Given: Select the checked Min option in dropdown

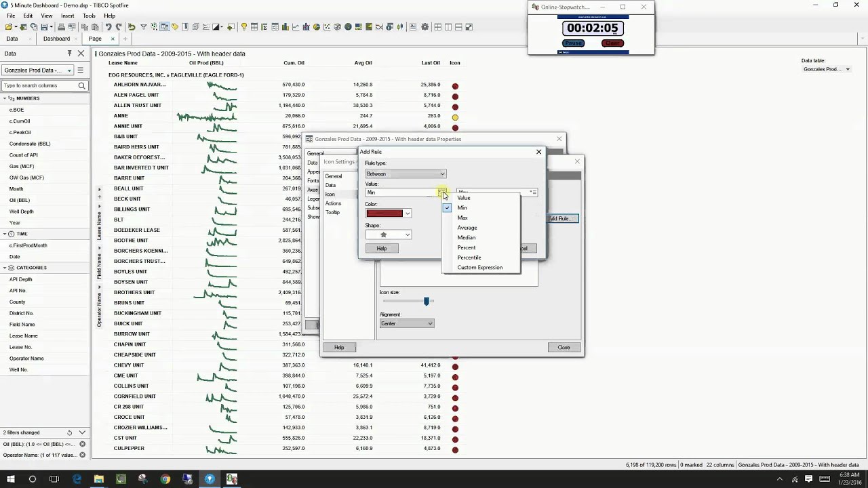Looking at the screenshot, I should (x=481, y=207).
